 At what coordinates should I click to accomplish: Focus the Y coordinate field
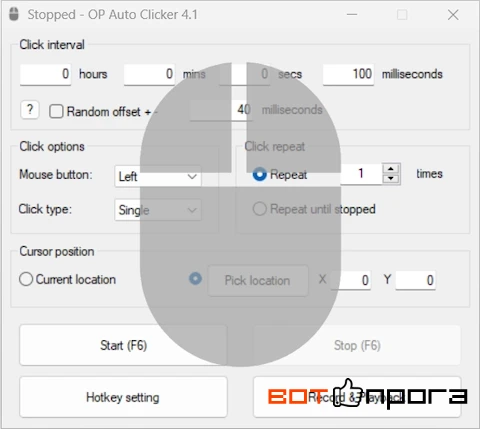click(416, 280)
